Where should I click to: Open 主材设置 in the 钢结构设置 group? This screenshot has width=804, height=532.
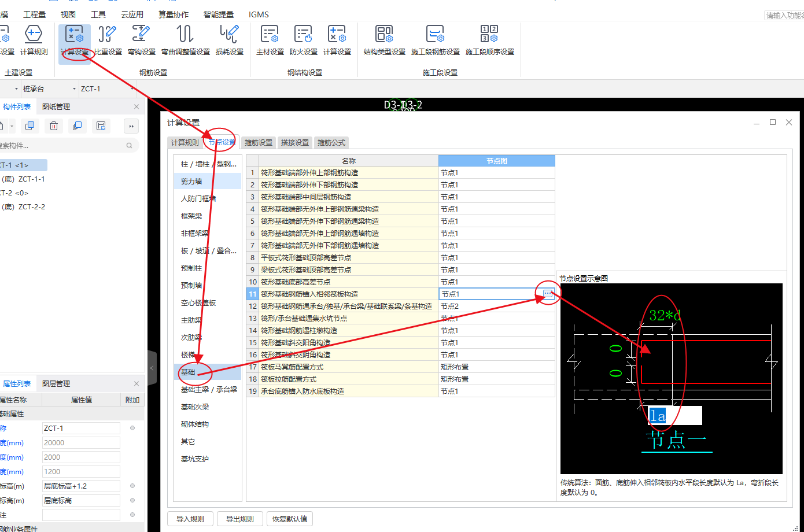(270, 40)
